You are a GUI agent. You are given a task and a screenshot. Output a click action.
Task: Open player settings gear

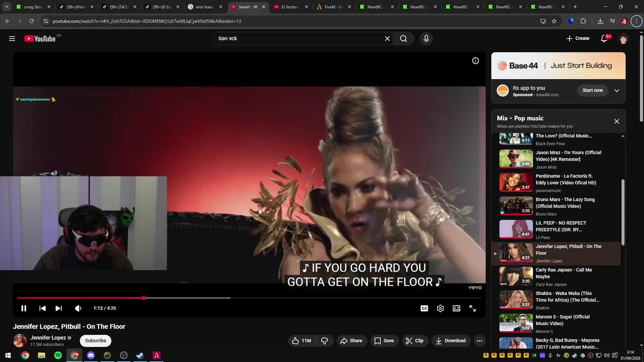[x=440, y=308]
